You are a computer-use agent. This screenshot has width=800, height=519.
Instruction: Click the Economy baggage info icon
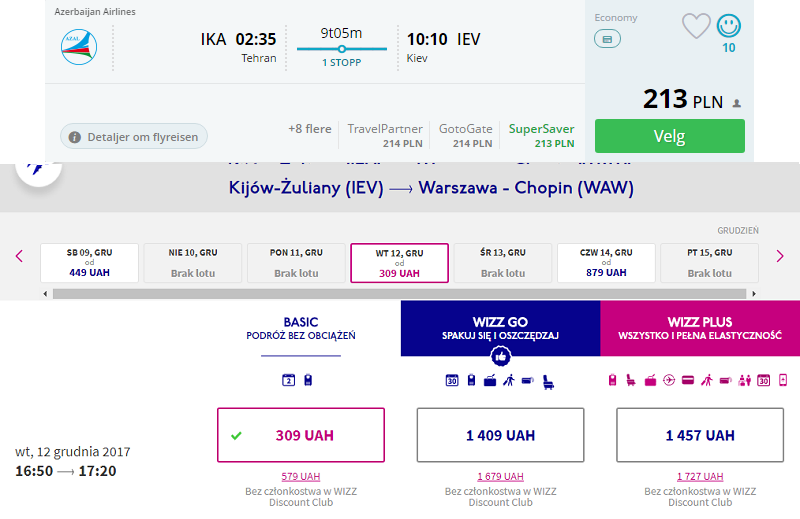pyautogui.click(x=607, y=39)
